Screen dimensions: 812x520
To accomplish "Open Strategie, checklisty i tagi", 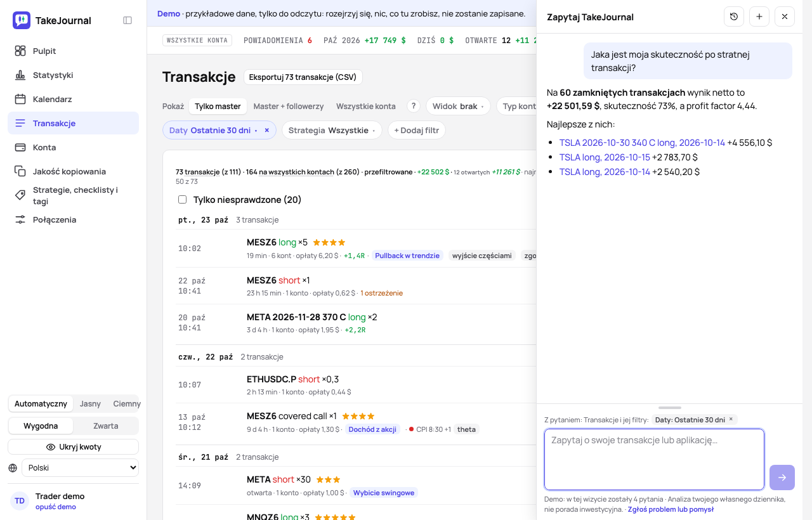I will click(x=73, y=195).
